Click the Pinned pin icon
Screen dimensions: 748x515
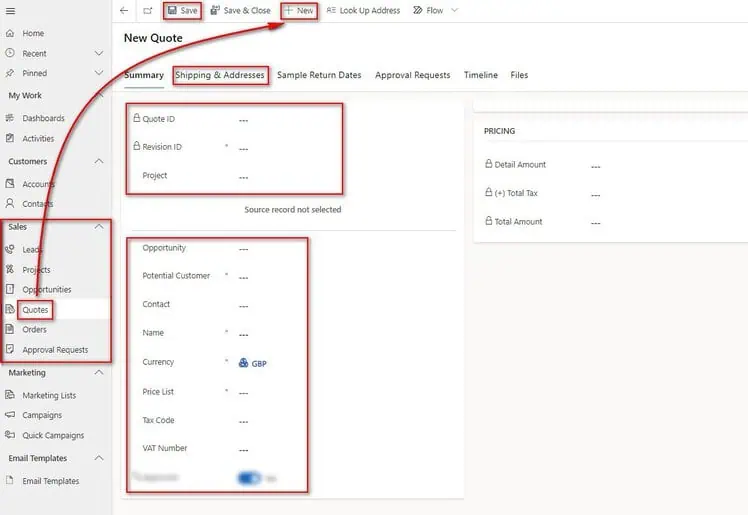(10, 73)
